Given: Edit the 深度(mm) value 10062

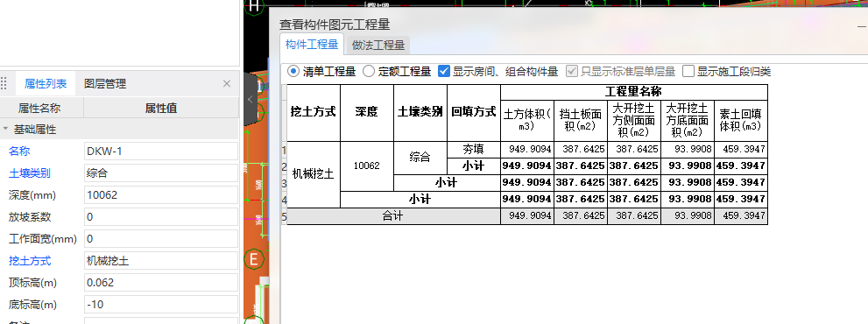Looking at the screenshot, I should click(x=161, y=195).
